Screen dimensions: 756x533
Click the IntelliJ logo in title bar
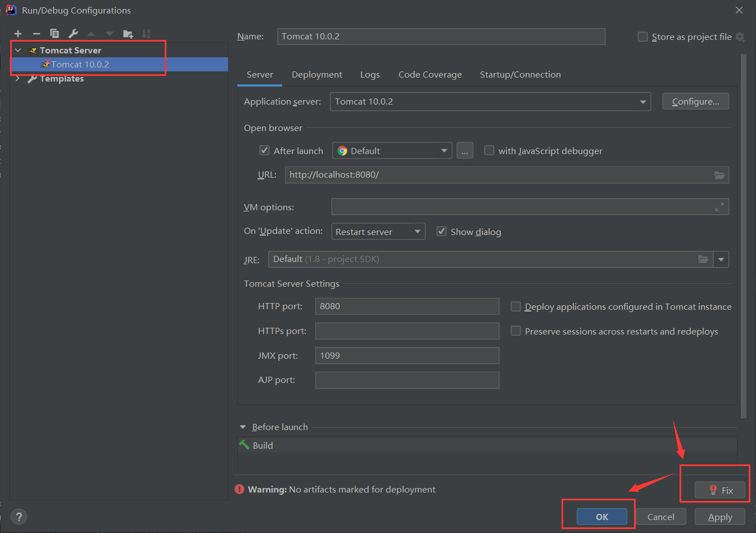(x=10, y=10)
